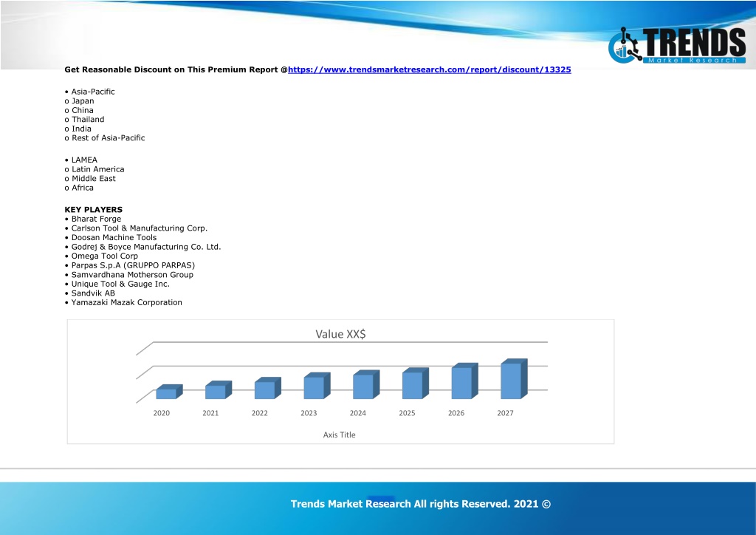
Task: Select the 'LAMEA' bullet text
Action: (84, 160)
